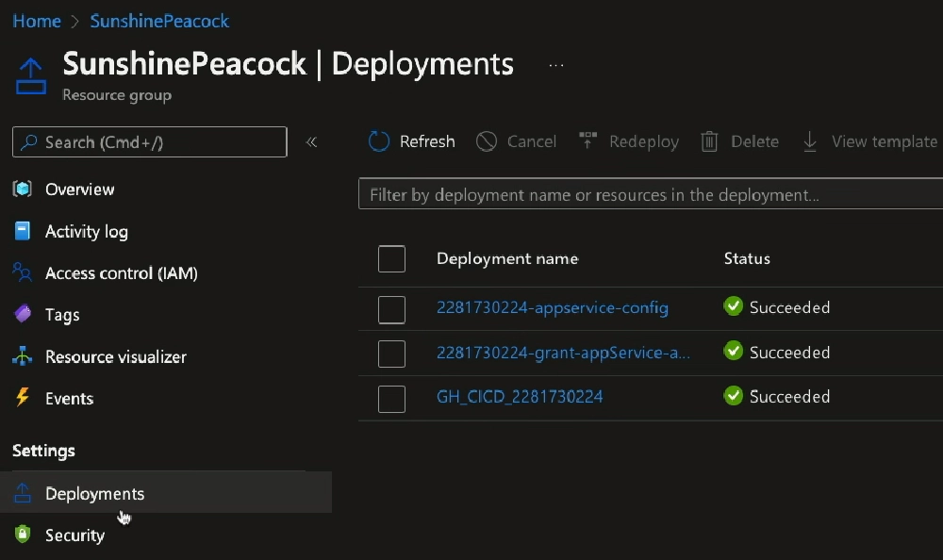Image resolution: width=943 pixels, height=560 pixels.
Task: Focus the Search (Cmd+/) field
Action: 150,142
